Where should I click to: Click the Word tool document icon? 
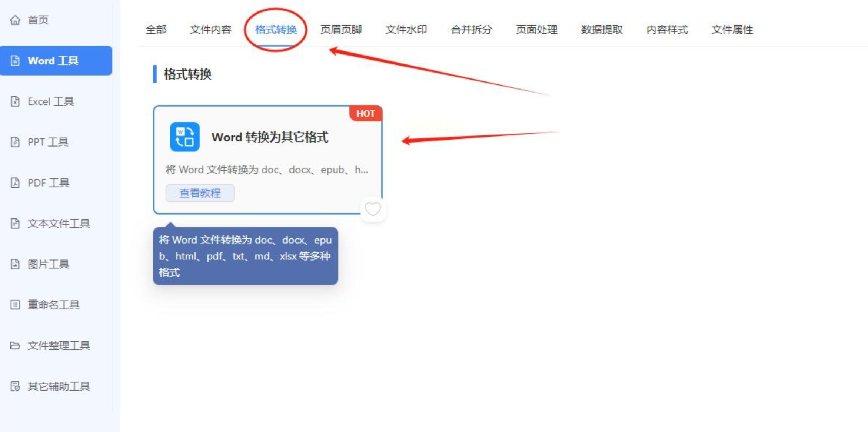15,61
